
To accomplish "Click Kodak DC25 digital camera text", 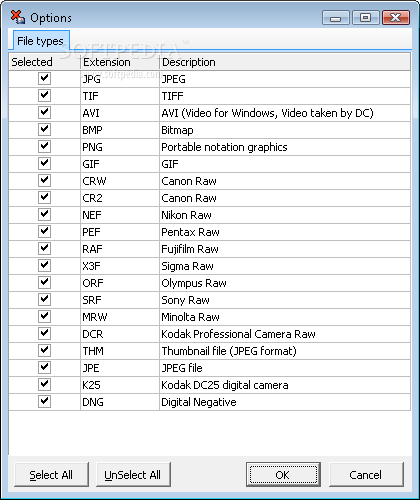I will (225, 385).
